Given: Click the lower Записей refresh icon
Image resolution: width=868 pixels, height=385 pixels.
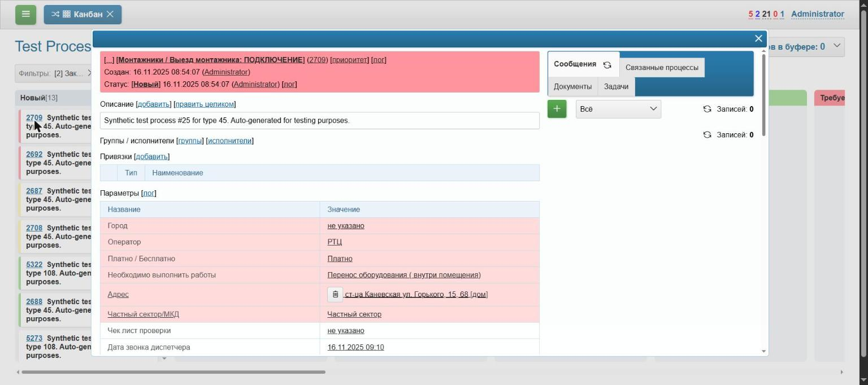Looking at the screenshot, I should tap(707, 135).
